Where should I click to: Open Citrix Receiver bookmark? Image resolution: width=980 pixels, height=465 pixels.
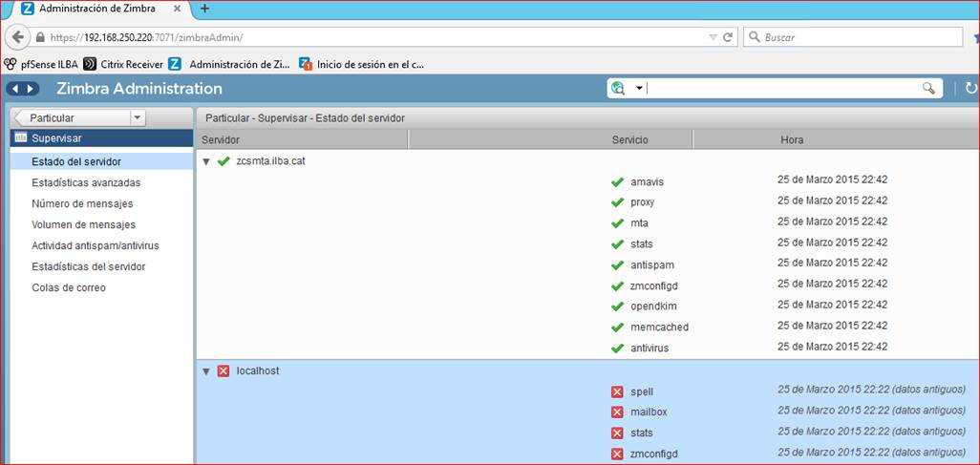[123, 64]
